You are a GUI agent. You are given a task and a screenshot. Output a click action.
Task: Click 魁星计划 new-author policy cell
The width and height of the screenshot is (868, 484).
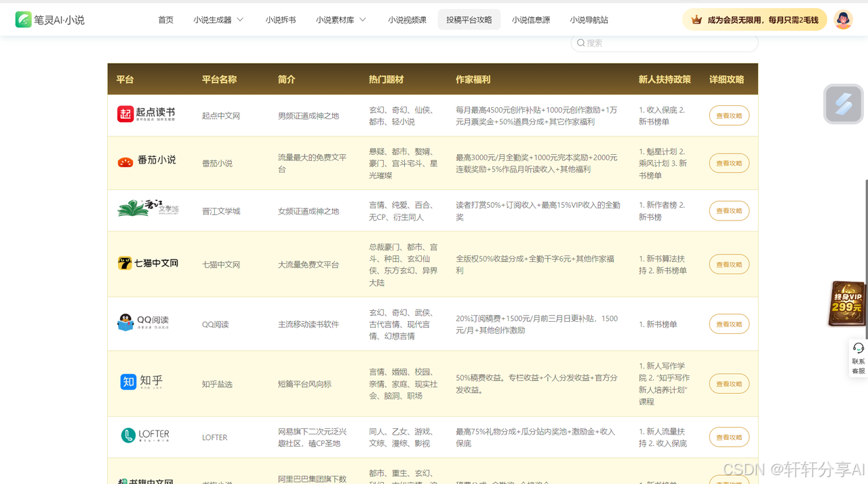[663, 163]
